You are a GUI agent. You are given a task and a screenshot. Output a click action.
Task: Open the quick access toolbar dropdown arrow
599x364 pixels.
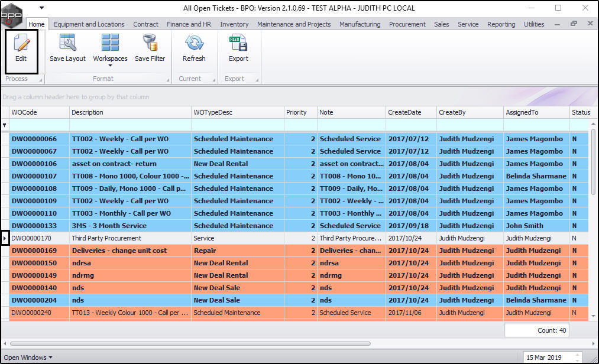pos(41,8)
